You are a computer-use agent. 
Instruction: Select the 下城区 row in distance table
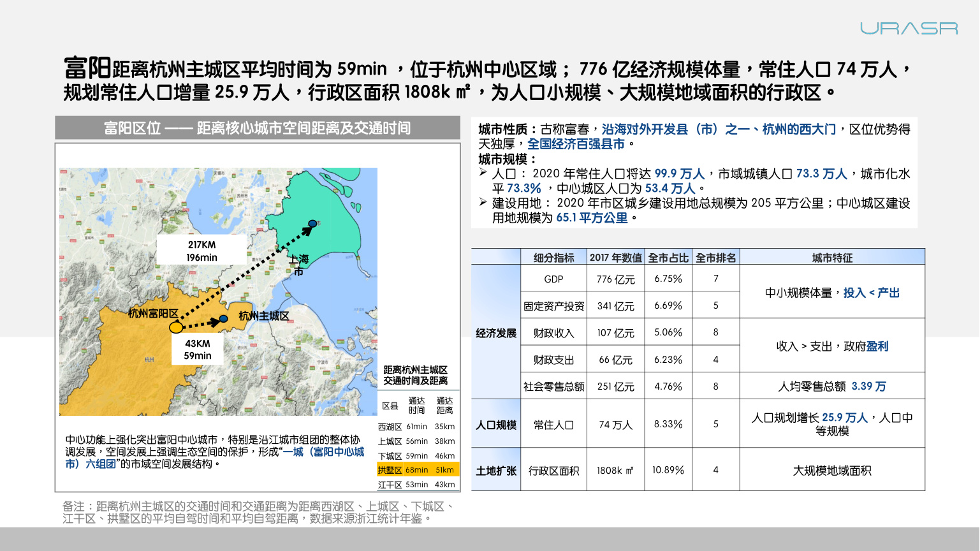(418, 456)
